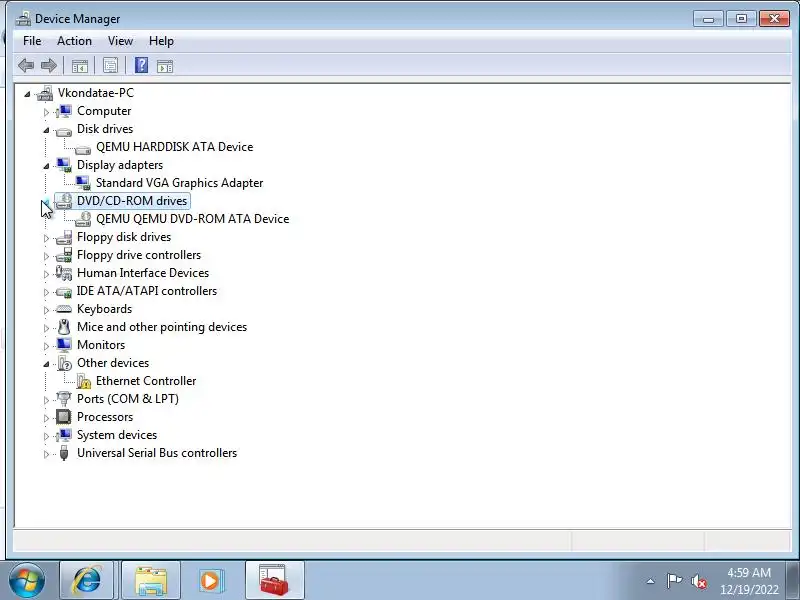Viewport: 800px width, 600px height.
Task: Expand Universal Serial Bus controllers arrow
Action: click(46, 454)
